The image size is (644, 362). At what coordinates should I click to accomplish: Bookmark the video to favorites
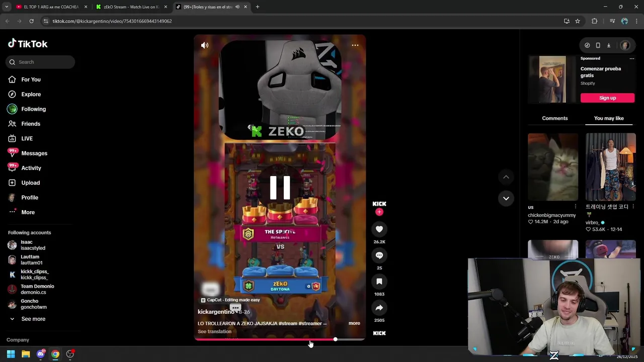(x=379, y=282)
